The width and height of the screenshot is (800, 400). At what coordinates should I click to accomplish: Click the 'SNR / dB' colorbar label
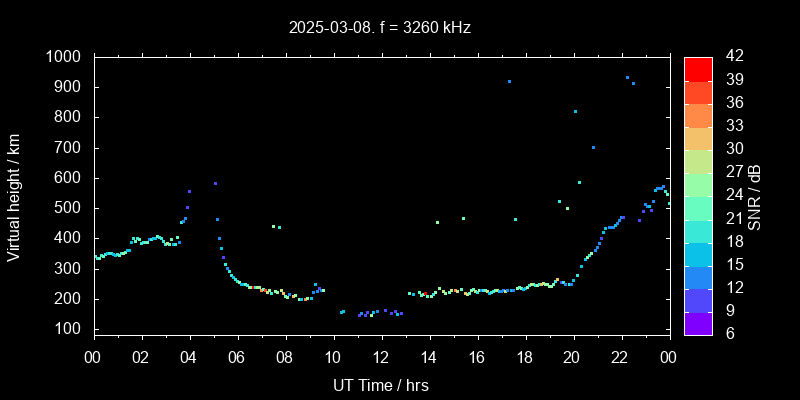tap(755, 195)
